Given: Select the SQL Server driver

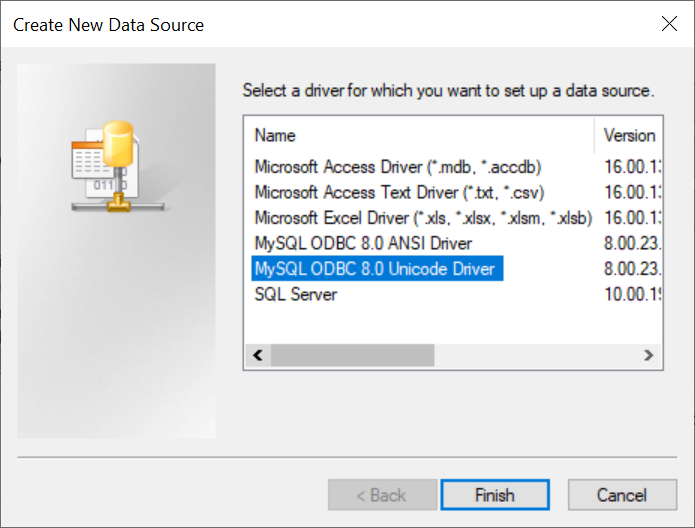Looking at the screenshot, I should point(296,294).
